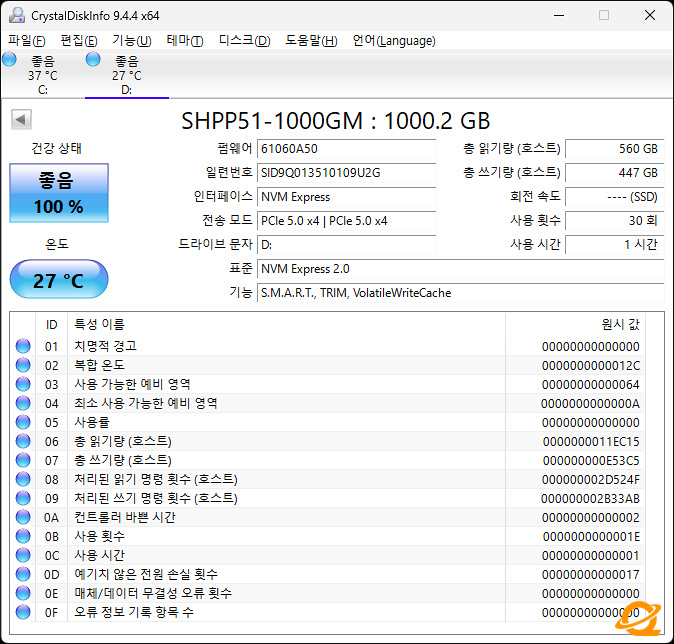Click the serial number field SID9Q013510109U2G
Viewport: 674px width, 644px height.
coord(346,173)
